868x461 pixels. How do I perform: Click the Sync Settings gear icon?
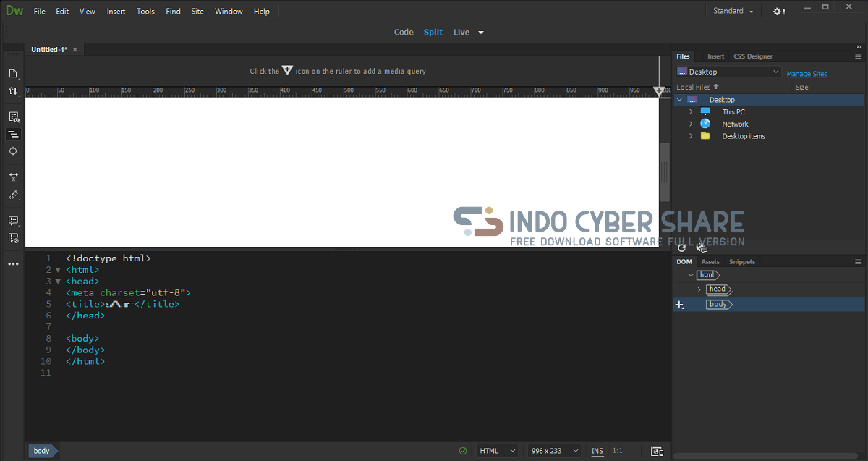(x=778, y=12)
